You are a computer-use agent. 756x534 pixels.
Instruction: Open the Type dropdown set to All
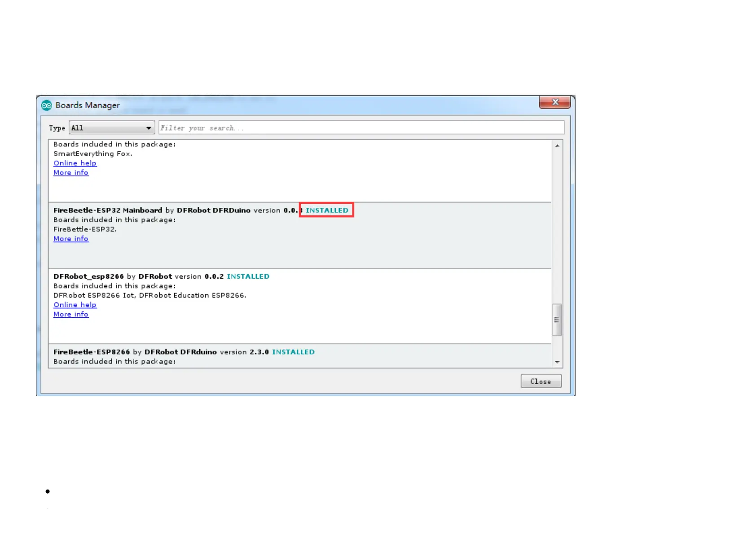click(x=112, y=128)
